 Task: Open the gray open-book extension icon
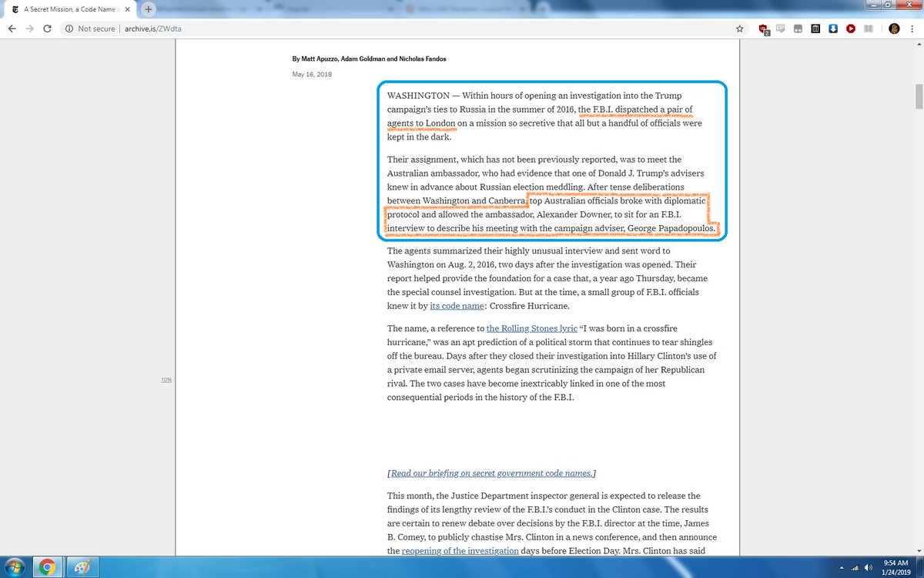coord(869,29)
